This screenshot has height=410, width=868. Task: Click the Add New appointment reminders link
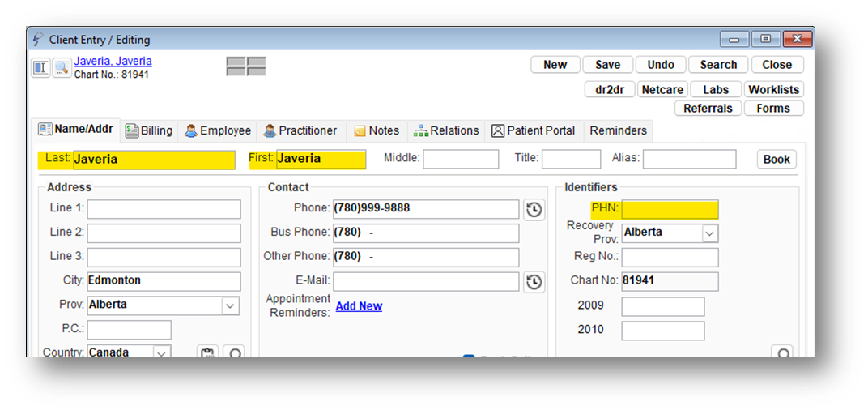(x=359, y=306)
